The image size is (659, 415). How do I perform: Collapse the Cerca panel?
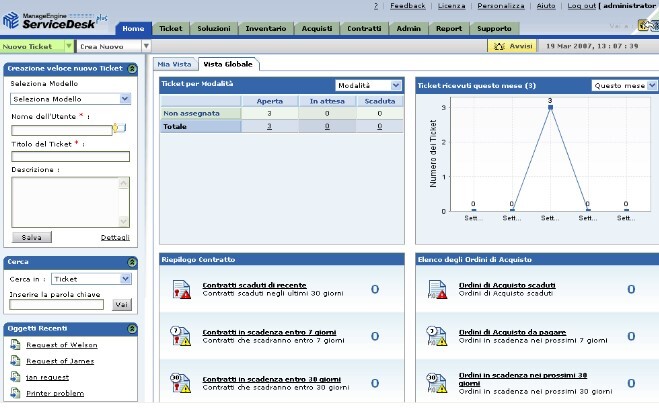pos(132,262)
